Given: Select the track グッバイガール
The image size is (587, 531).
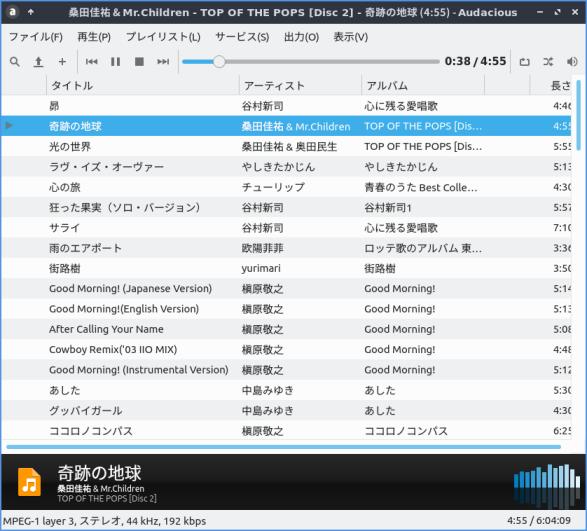Looking at the screenshot, I should click(x=86, y=410).
